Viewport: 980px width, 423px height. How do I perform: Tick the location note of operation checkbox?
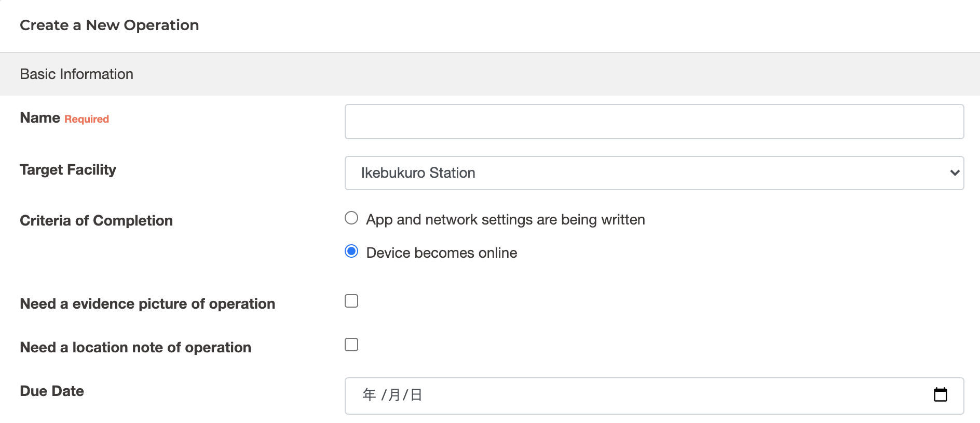pos(351,345)
